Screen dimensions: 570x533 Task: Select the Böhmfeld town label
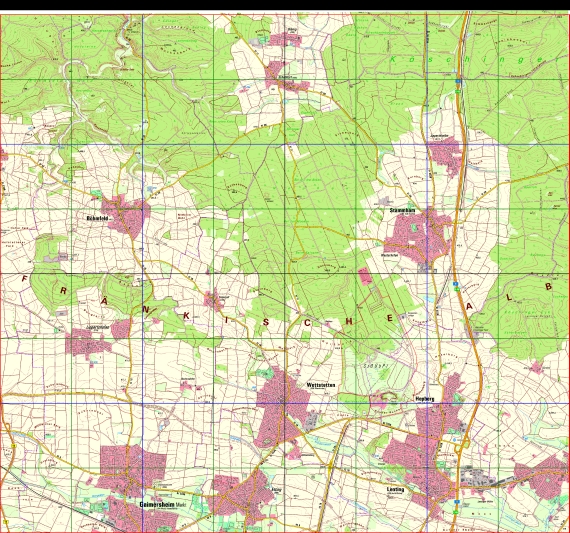[97, 219]
